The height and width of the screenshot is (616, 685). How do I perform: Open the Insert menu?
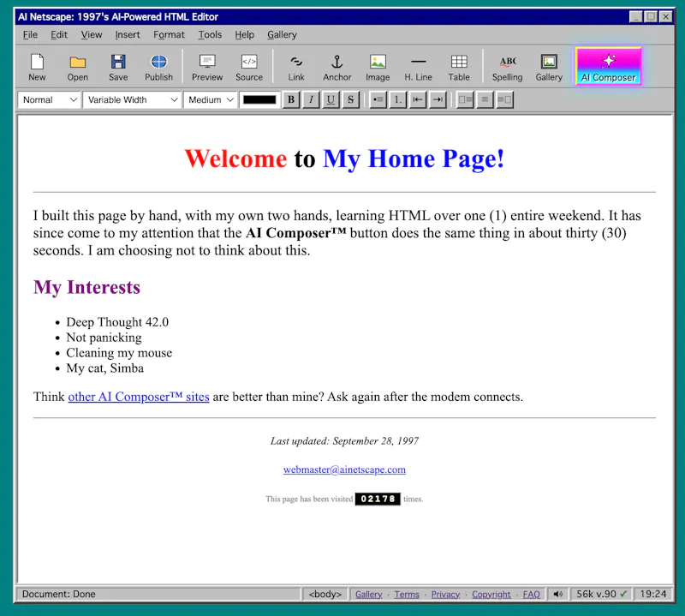click(128, 34)
